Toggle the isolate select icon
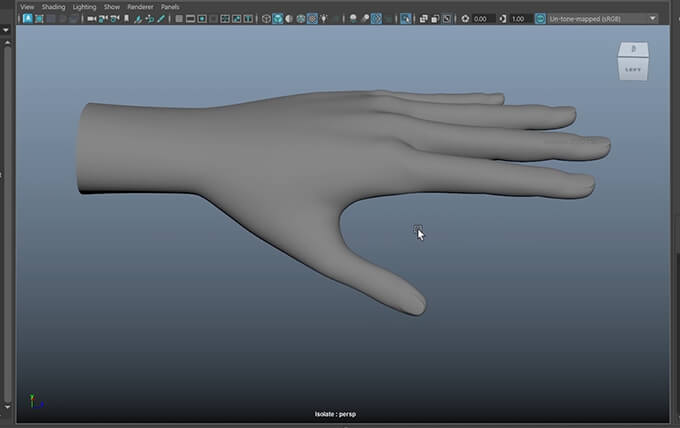 click(406, 18)
